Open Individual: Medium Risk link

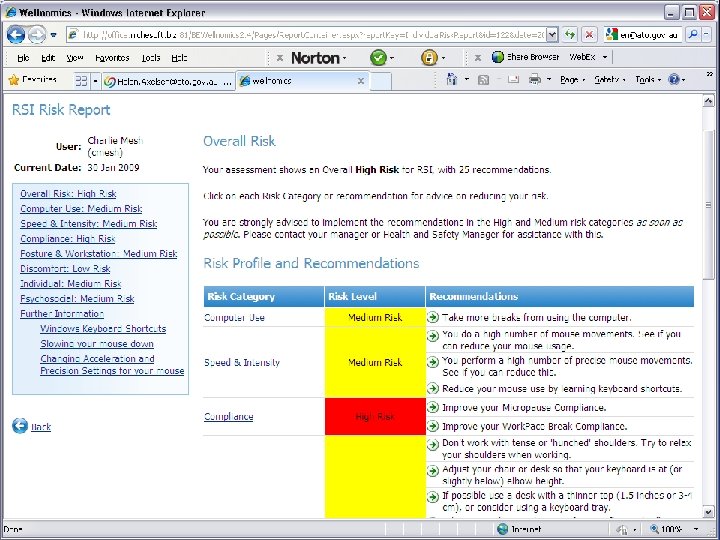pyautogui.click(x=70, y=284)
